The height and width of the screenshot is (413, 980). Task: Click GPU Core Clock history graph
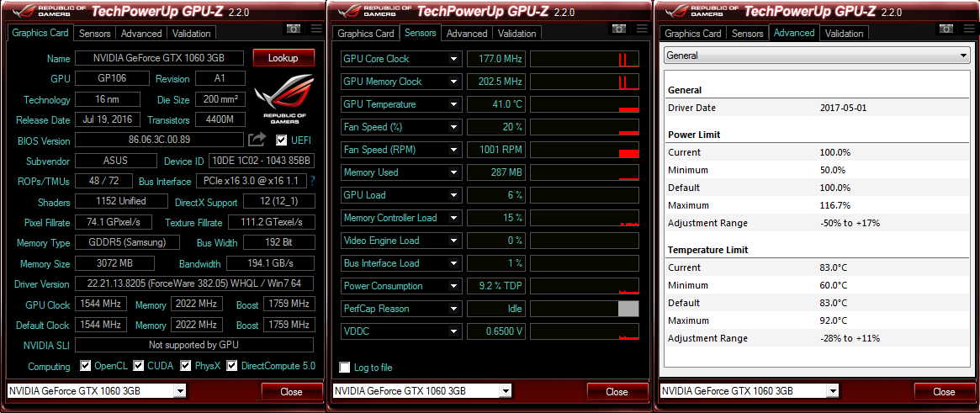tap(585, 59)
